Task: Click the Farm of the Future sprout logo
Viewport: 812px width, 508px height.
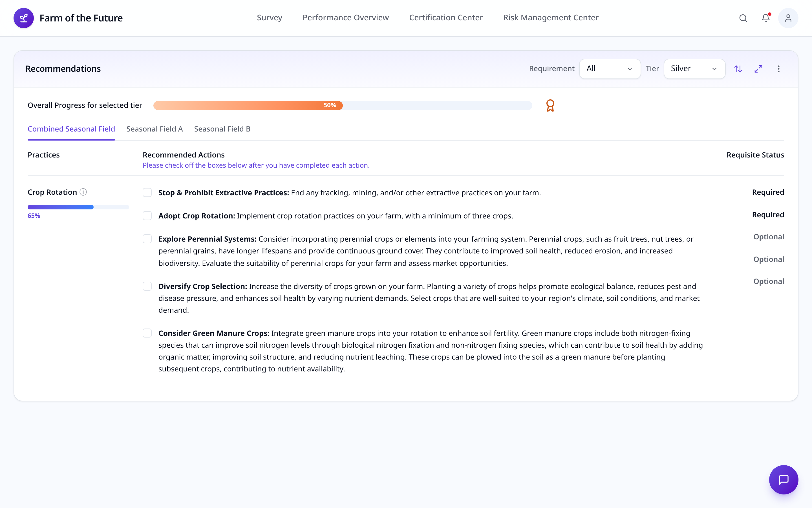Action: click(23, 18)
